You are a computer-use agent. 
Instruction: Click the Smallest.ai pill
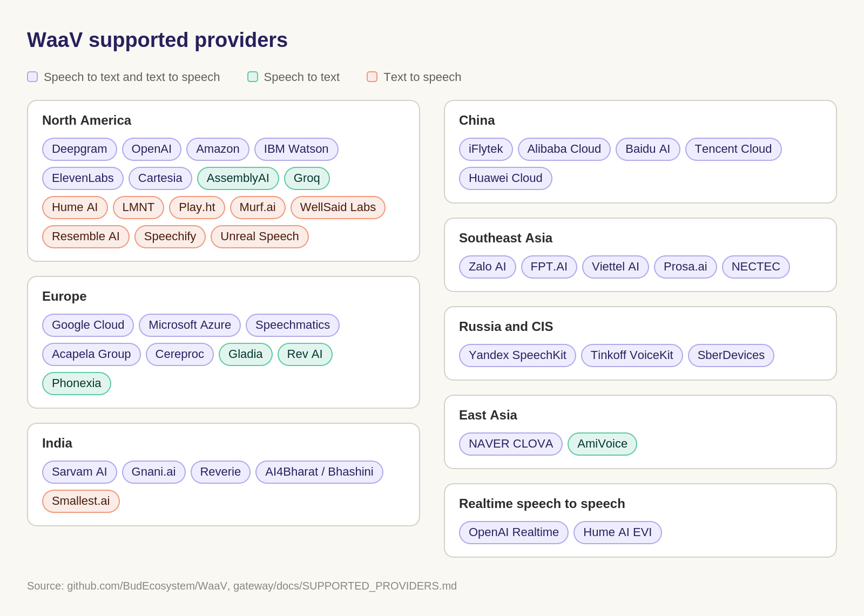81,501
